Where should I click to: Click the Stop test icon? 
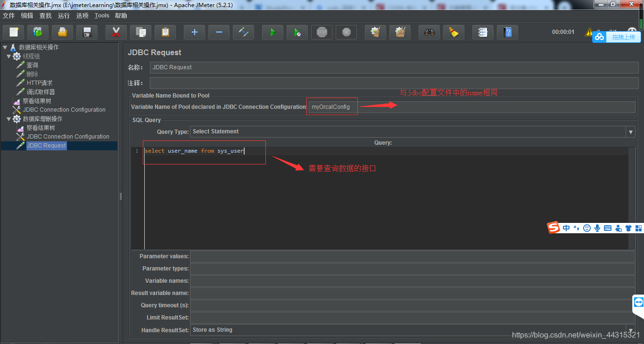(322, 32)
